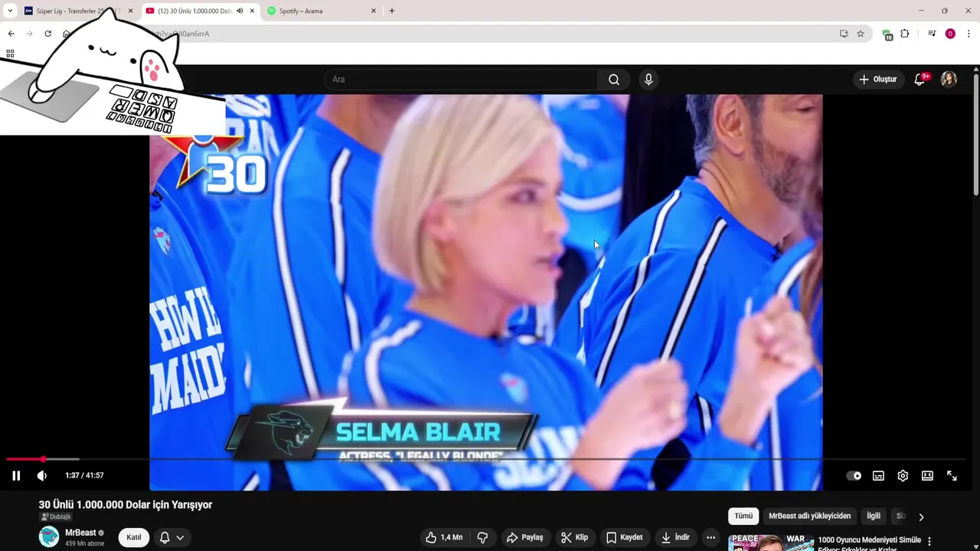The height and width of the screenshot is (551, 980).
Task: Click the YouTube search magnifier button
Action: [x=614, y=80]
